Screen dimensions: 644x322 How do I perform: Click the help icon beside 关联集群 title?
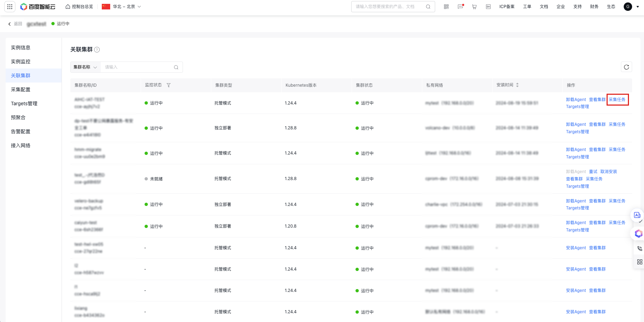97,50
